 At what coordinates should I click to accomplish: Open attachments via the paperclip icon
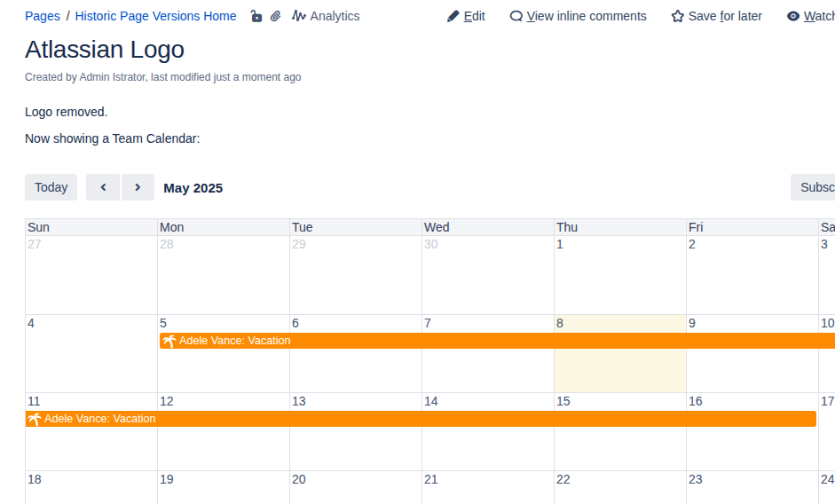[276, 16]
